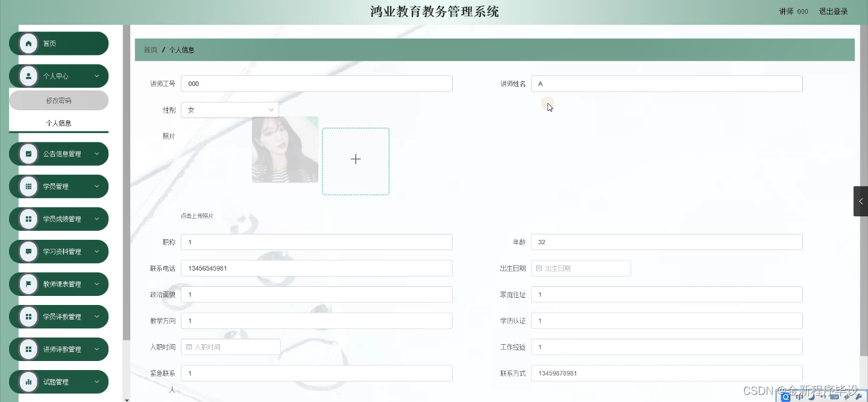Click the sidebar scrollbar down arrow

[127, 399]
